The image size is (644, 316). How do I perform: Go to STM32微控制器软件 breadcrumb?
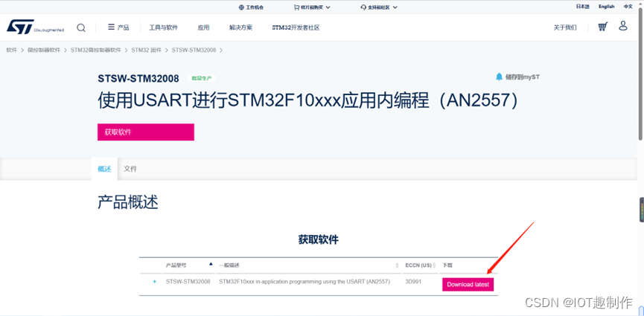point(96,50)
